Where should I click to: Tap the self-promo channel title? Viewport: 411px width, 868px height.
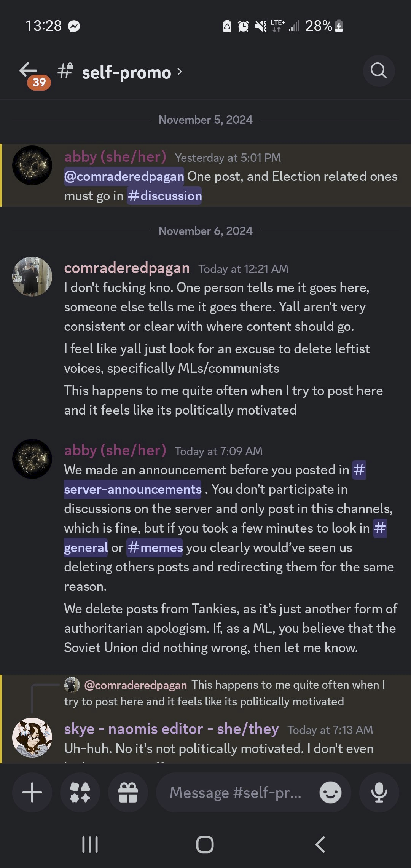[x=126, y=72]
